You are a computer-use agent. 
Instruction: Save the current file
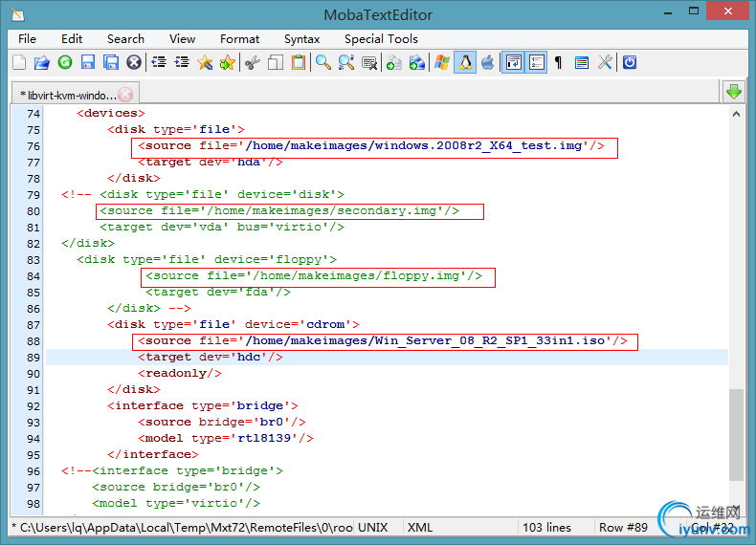(88, 63)
